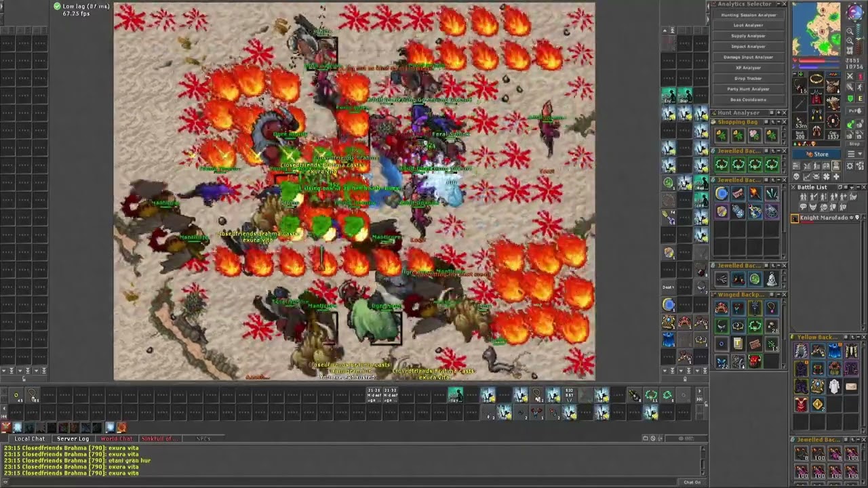Image resolution: width=868 pixels, height=488 pixels.
Task: Click the green orb item beside the bell
Action: [x=755, y=279]
